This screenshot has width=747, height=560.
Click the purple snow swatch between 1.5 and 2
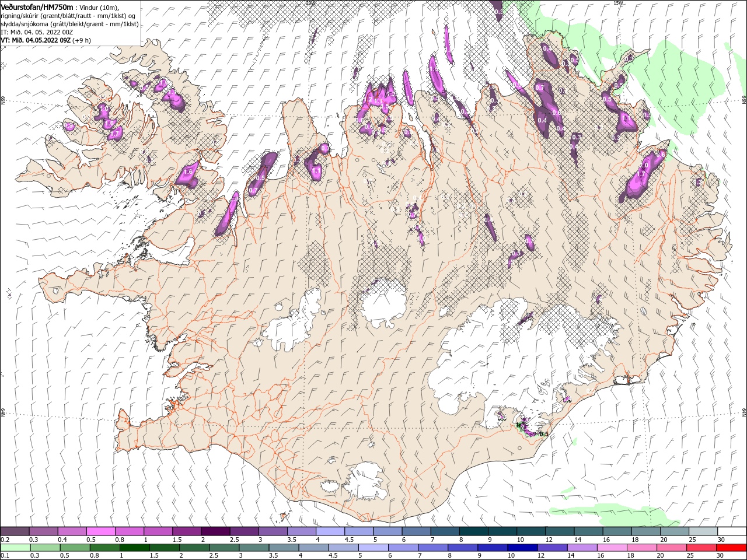point(187,531)
